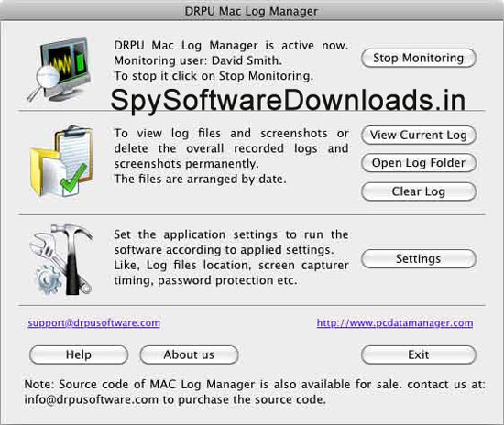Screen dimensions: 504x425
Task: Click the SpySoftwareDownloads.in watermark text
Action: click(288, 101)
